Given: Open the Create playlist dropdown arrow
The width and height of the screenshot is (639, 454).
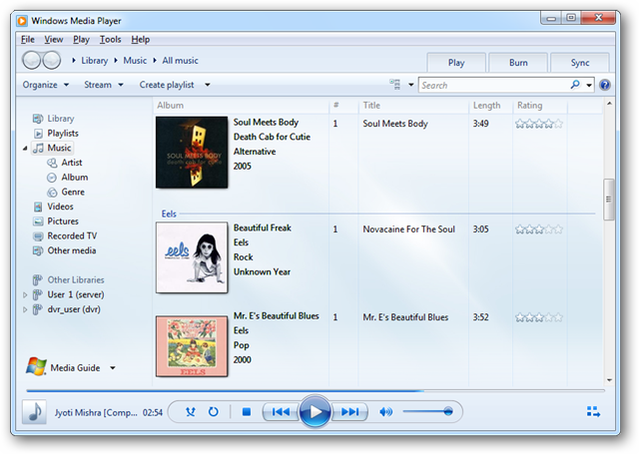Looking at the screenshot, I should point(207,85).
